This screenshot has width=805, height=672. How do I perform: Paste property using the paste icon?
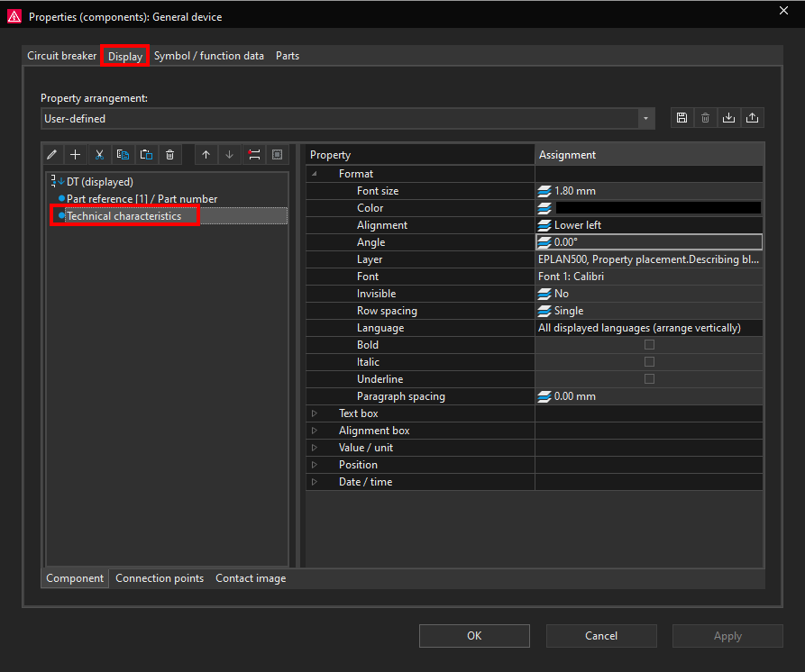146,154
